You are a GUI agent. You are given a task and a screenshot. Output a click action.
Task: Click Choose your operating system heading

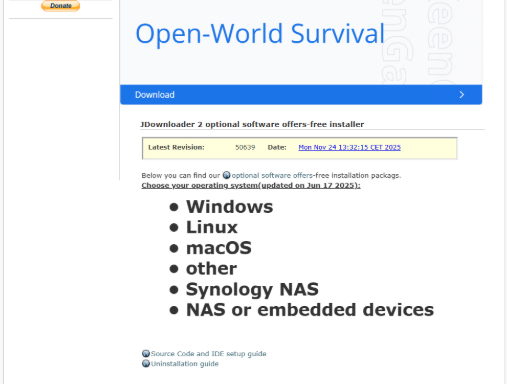[251, 185]
